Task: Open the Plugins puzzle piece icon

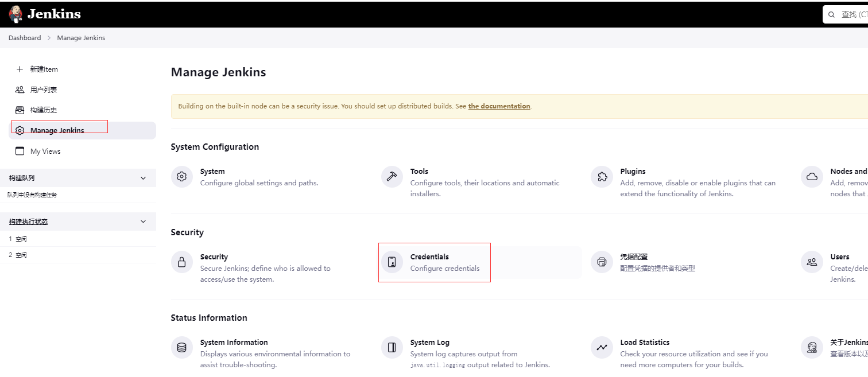Action: tap(602, 177)
